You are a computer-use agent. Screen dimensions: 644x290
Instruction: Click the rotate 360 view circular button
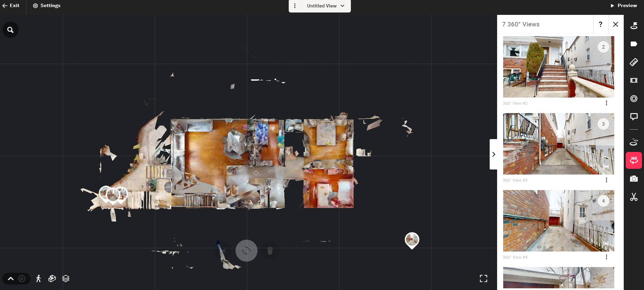247,251
